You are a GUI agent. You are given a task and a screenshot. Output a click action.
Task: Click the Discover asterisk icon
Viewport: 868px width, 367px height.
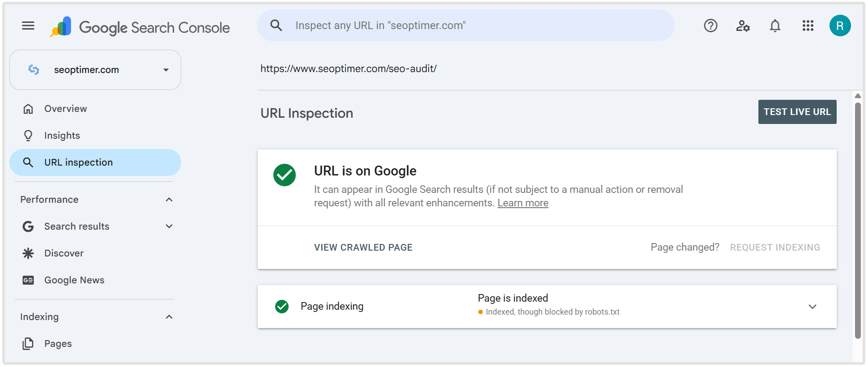28,253
